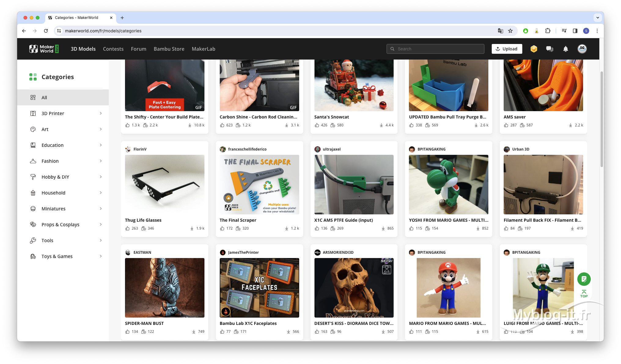This screenshot has height=364, width=621.
Task: Download the X1C AMS PTFE Guide
Action: tap(383, 228)
